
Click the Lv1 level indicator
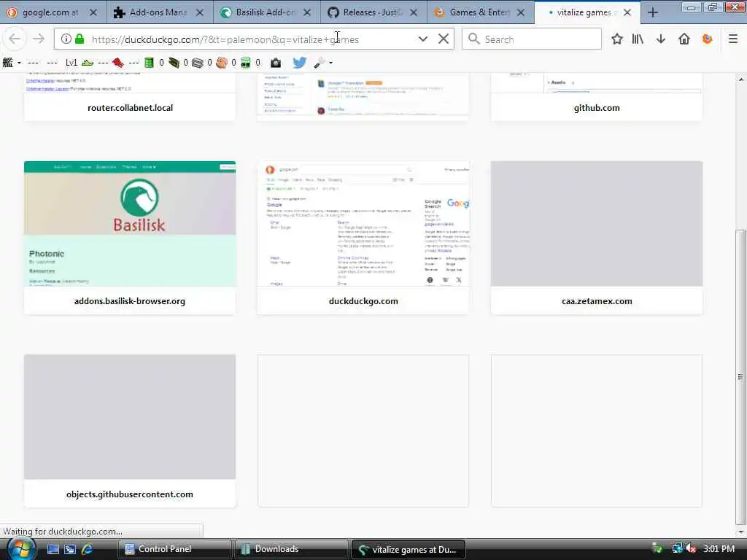(x=71, y=63)
